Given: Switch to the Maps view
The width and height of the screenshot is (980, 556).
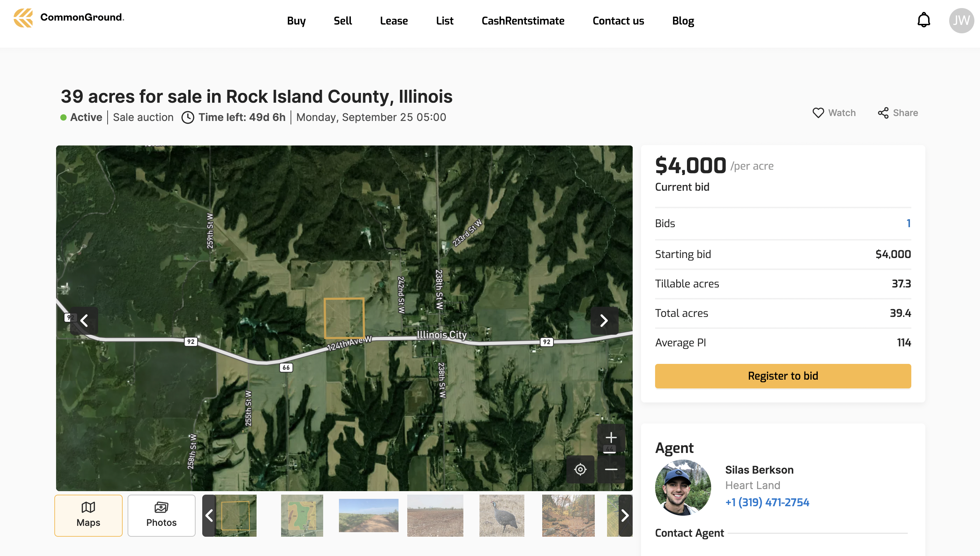Looking at the screenshot, I should click(x=88, y=516).
